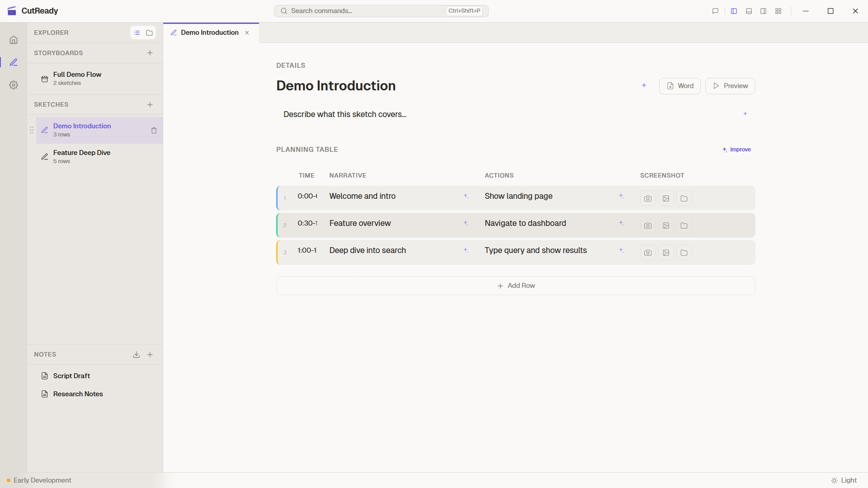Export the sketch to Word
The height and width of the screenshot is (488, 868).
[x=679, y=85]
